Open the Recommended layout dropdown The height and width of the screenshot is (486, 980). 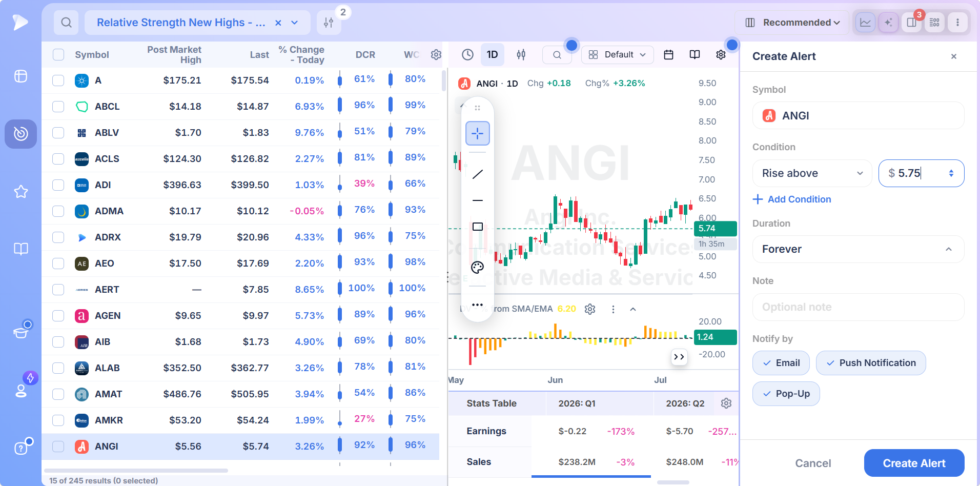[792, 23]
